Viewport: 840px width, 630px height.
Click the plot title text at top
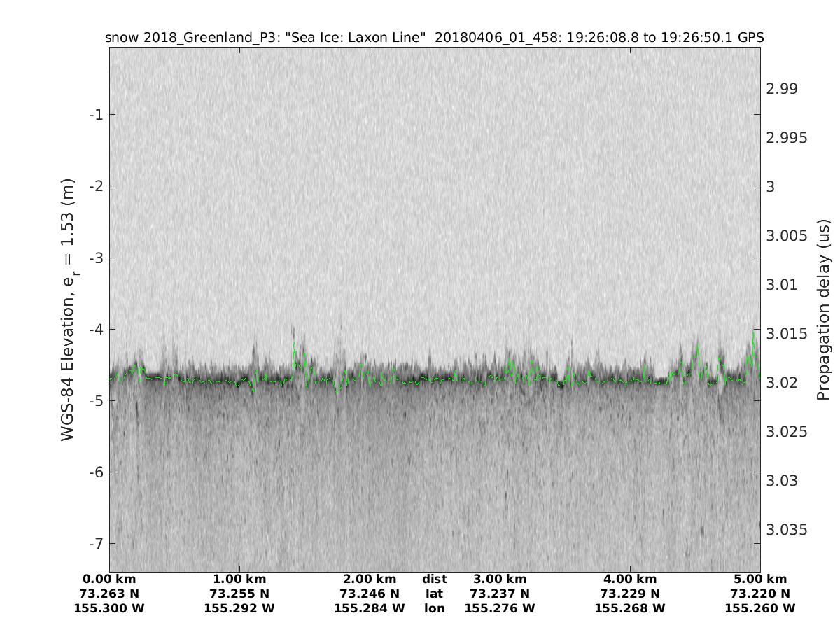click(x=434, y=37)
